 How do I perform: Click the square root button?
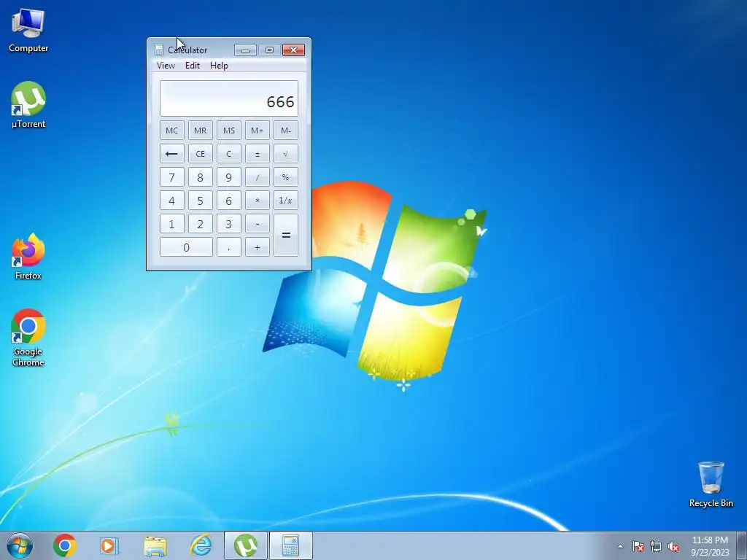pos(286,154)
